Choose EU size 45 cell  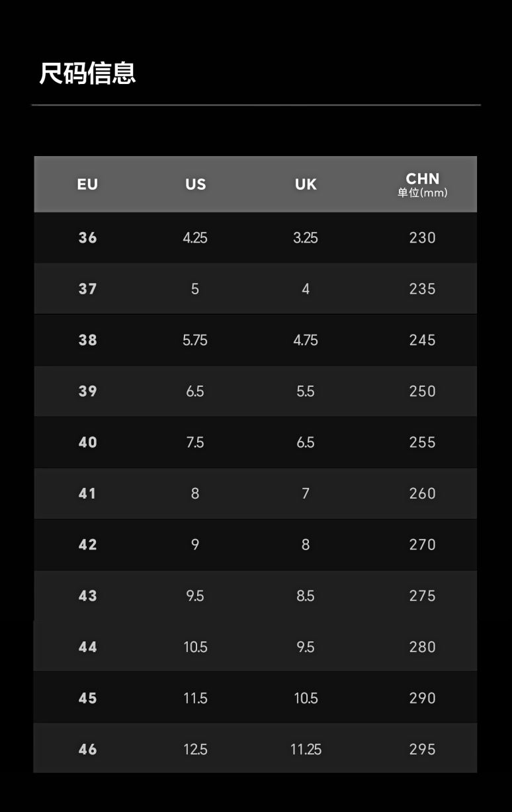(87, 698)
